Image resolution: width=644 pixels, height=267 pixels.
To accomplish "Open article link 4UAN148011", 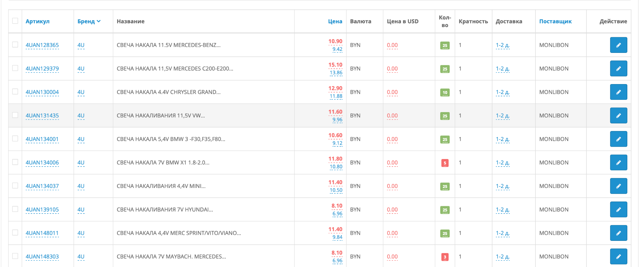I will point(42,233).
